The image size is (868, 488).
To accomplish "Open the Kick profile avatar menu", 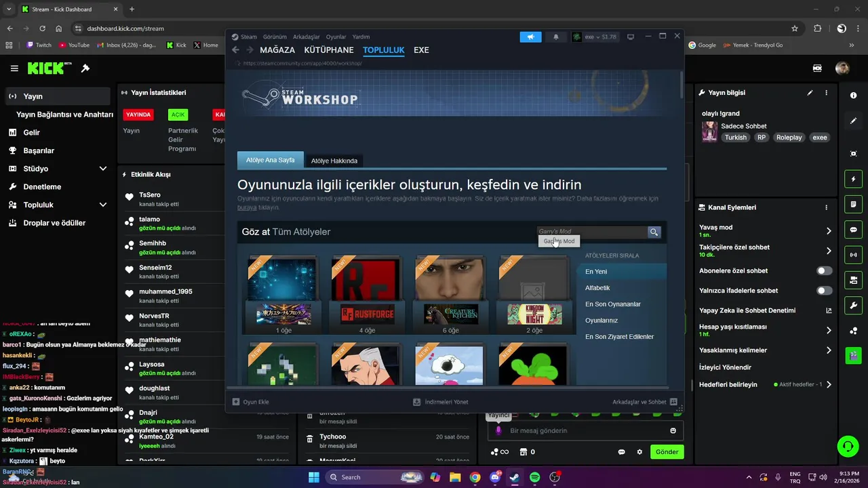I will (842, 68).
